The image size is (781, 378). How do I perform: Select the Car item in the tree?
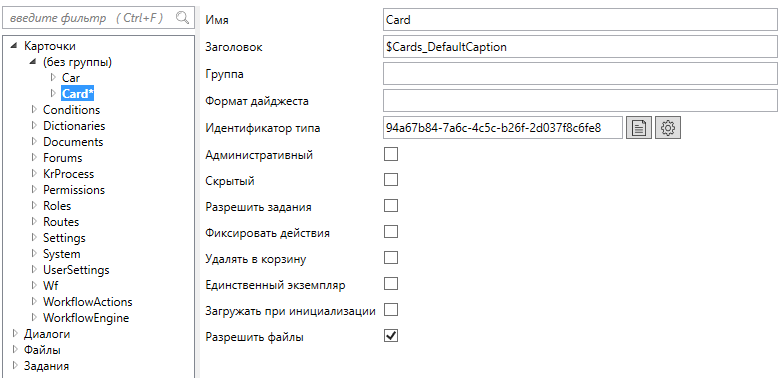coord(71,78)
